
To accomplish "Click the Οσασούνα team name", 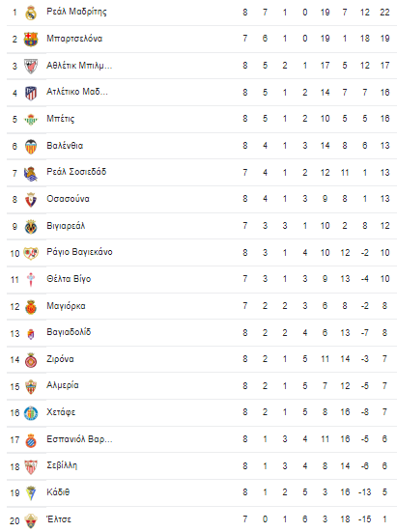I will [68, 199].
